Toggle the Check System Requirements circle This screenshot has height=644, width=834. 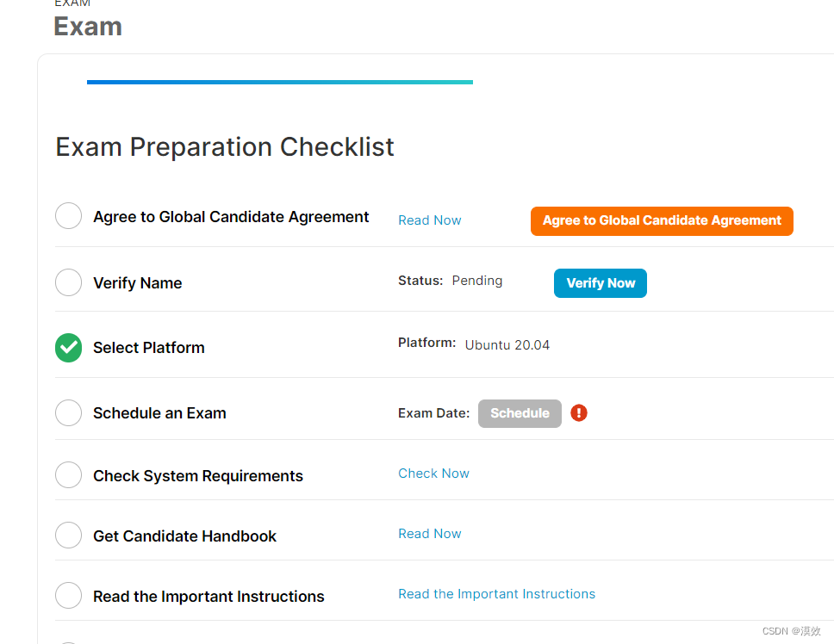(x=68, y=475)
